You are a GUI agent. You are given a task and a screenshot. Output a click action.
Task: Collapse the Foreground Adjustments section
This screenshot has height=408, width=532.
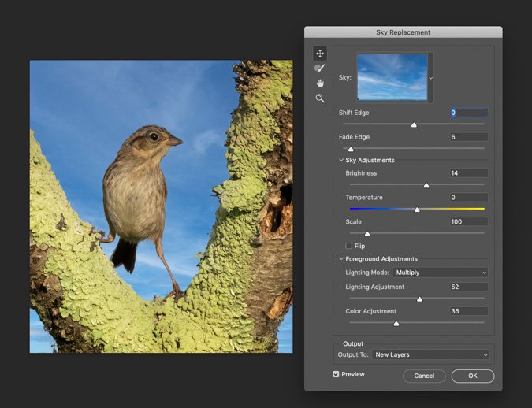tap(341, 259)
